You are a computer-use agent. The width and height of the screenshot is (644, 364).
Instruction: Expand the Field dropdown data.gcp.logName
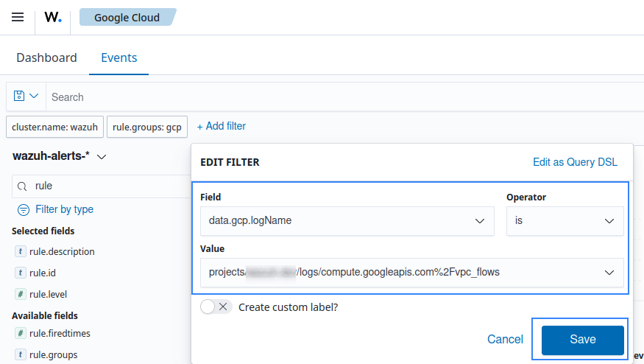[347, 221]
